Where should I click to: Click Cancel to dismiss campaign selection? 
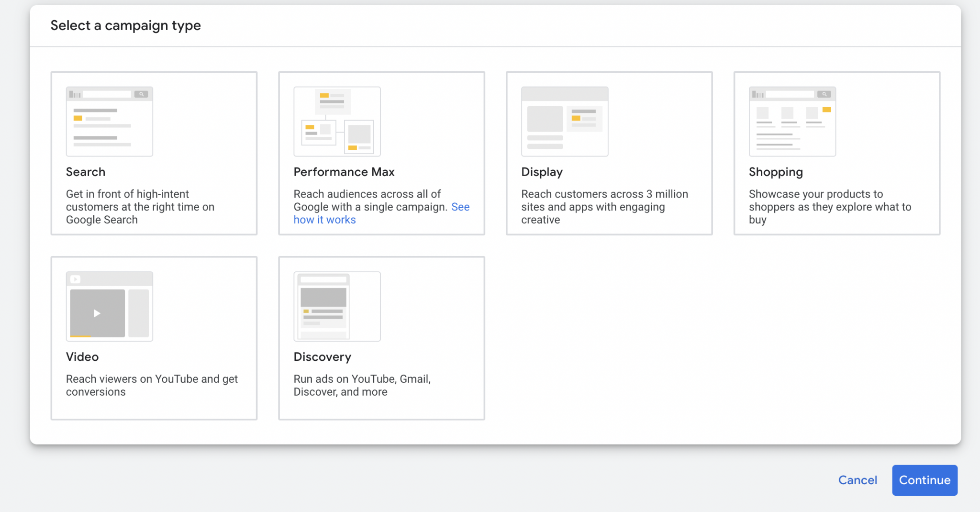[x=857, y=480]
